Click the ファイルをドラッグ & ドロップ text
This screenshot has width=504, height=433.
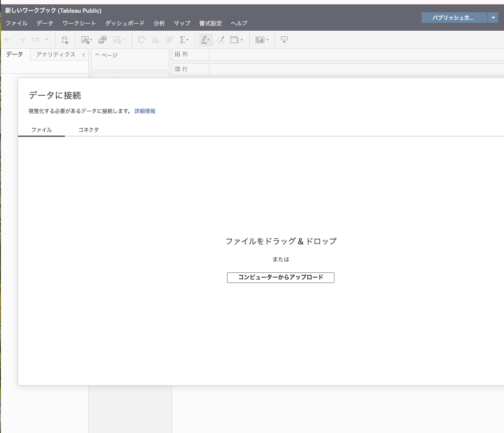(x=281, y=241)
